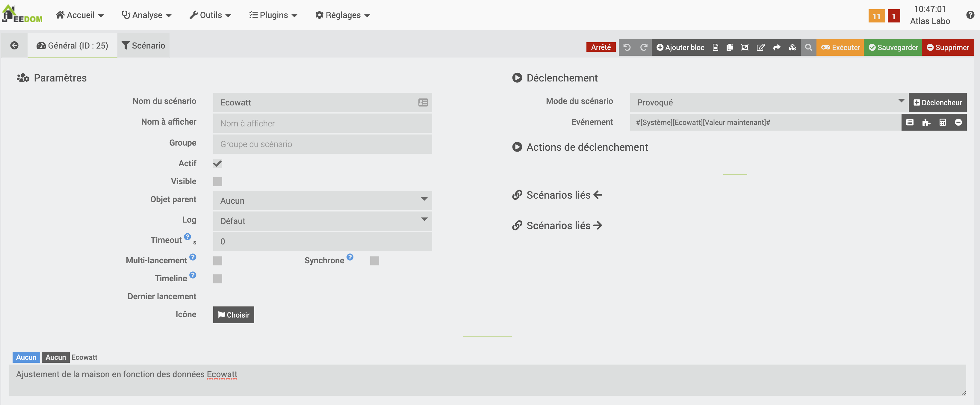Open the red 1 updates badge
Viewport: 980px width, 405px height.
coord(894,16)
